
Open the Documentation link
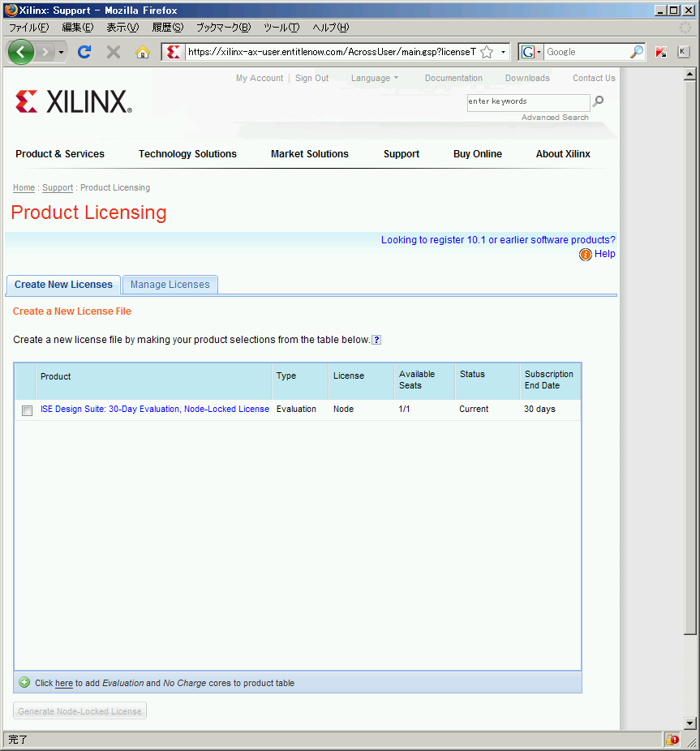(453, 78)
